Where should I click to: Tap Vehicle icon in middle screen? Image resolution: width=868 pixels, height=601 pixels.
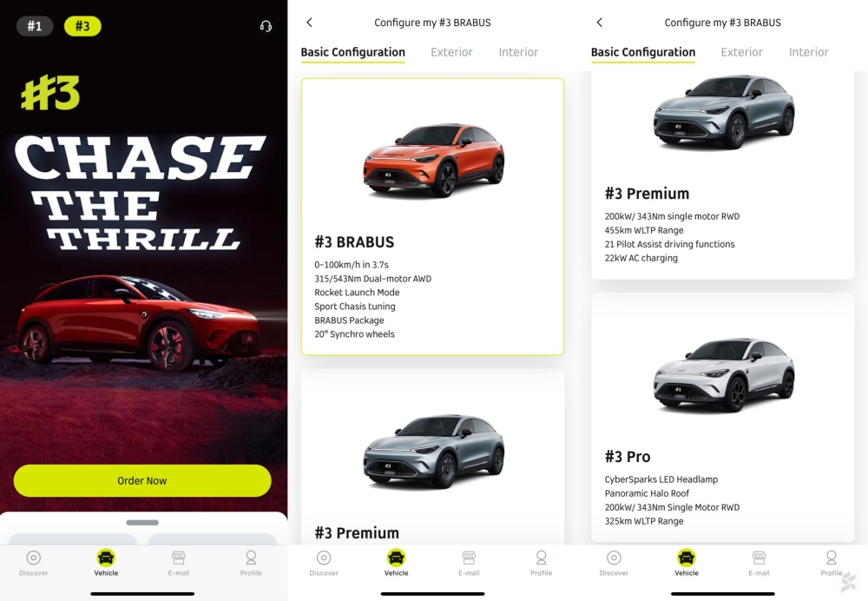click(397, 563)
